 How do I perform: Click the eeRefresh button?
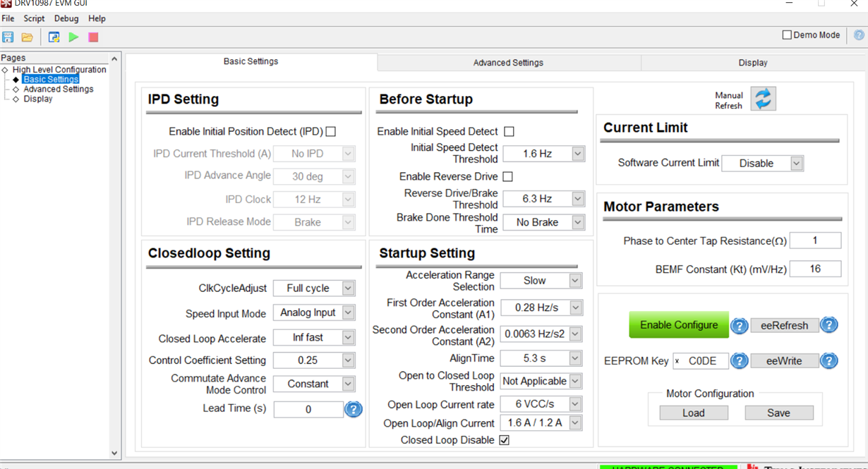(784, 325)
